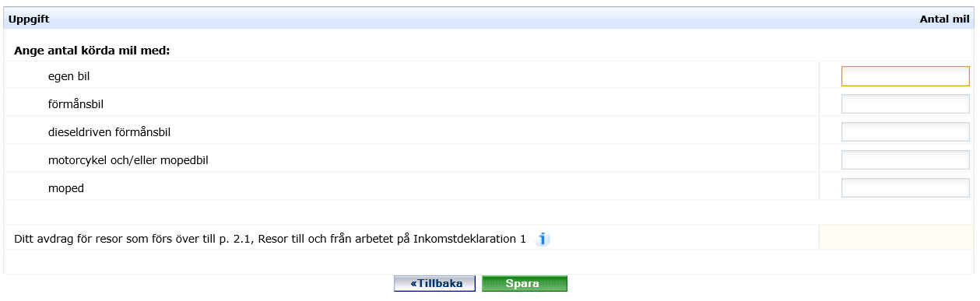Image resolution: width=980 pixels, height=301 pixels.
Task: Click the 'motorcykel och/eller mopedbil' label
Action: click(128, 160)
